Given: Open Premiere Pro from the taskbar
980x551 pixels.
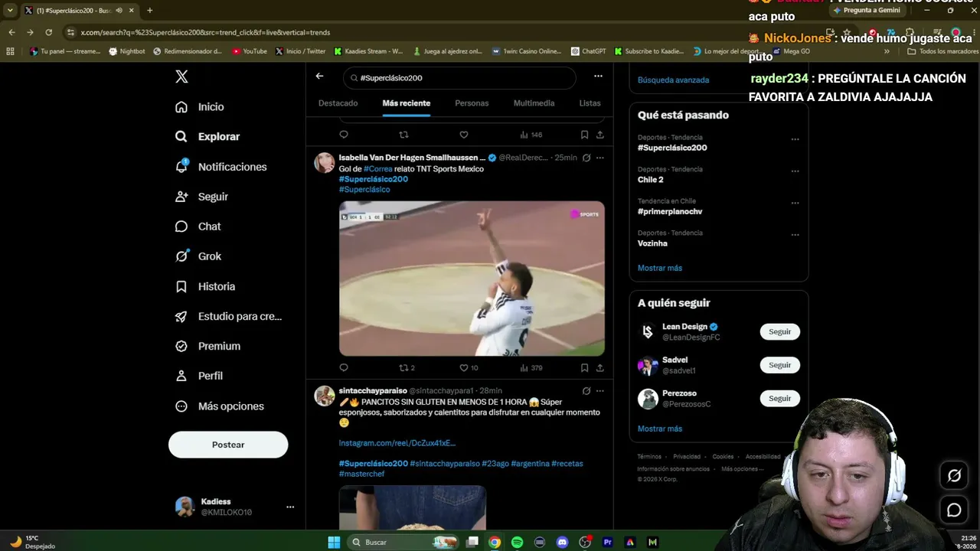Looking at the screenshot, I should coord(608,543).
